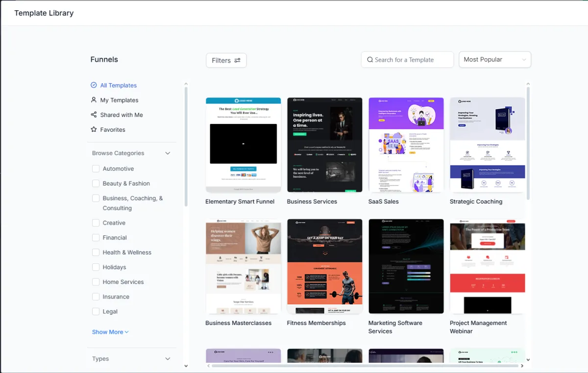Open Strategic Coaching template thumbnail
Viewport: 588px width, 373px height.
point(488,145)
